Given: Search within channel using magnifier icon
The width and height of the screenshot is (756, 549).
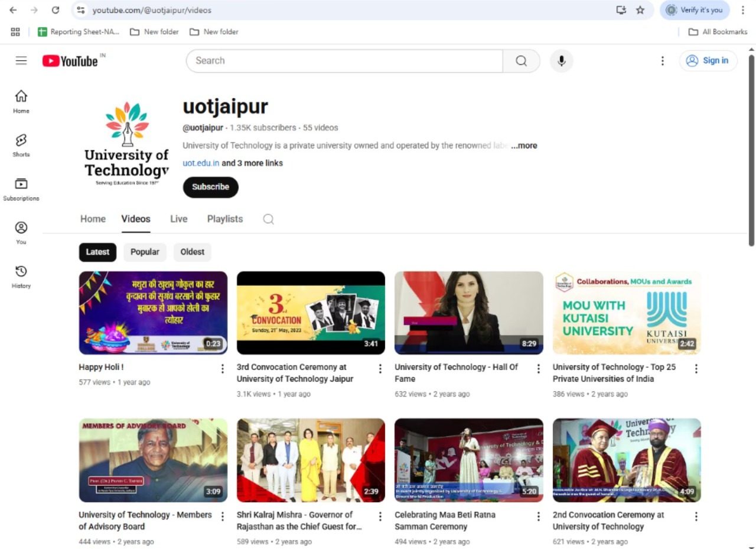Looking at the screenshot, I should pos(268,219).
